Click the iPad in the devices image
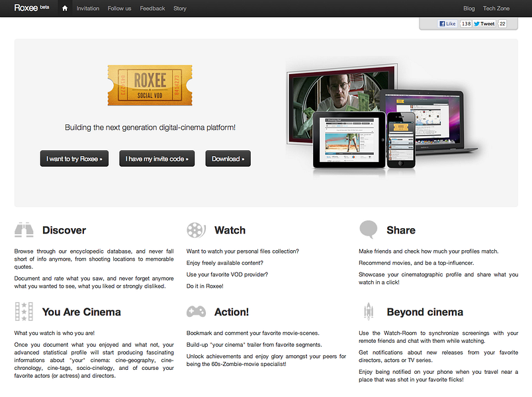Image resolution: width=532 pixels, height=397 pixels. tap(349, 140)
